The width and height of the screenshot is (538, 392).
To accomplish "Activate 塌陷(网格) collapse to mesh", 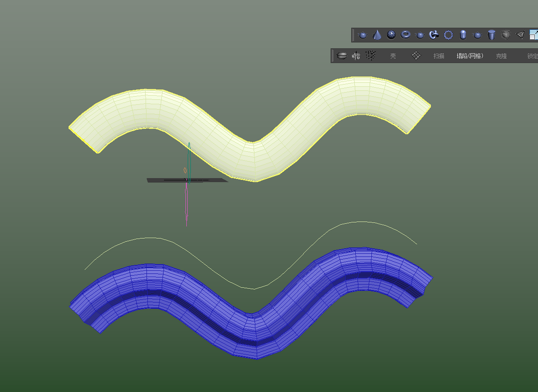I will (470, 56).
